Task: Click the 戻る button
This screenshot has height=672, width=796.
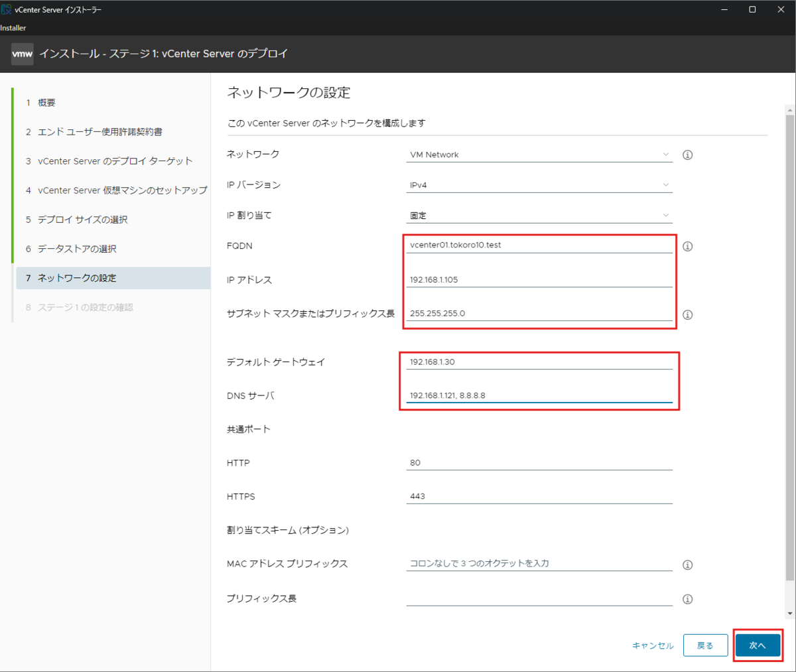Action: pyautogui.click(x=705, y=645)
